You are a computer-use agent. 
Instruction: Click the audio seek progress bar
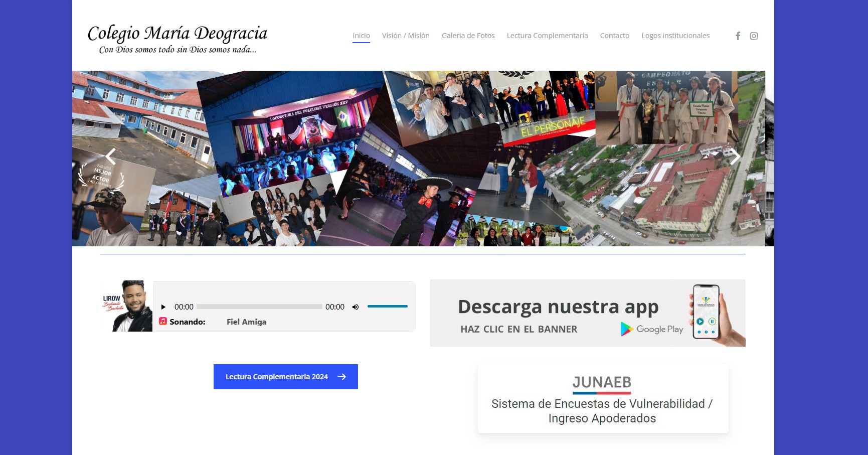tap(259, 307)
